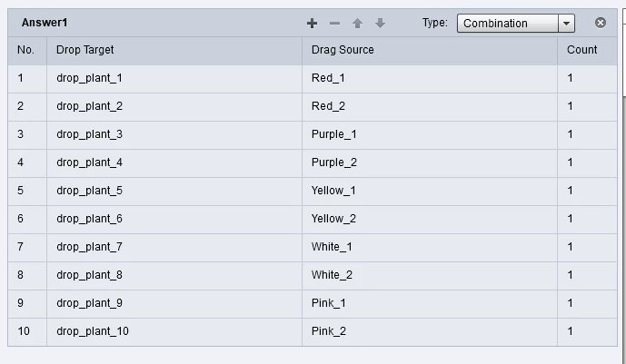Click the count cell for White_1

(x=571, y=247)
